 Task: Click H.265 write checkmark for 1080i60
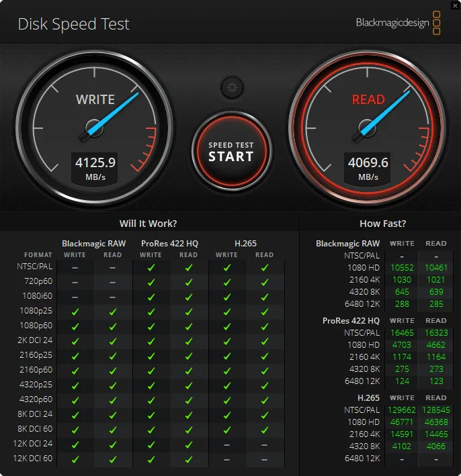[x=227, y=297]
